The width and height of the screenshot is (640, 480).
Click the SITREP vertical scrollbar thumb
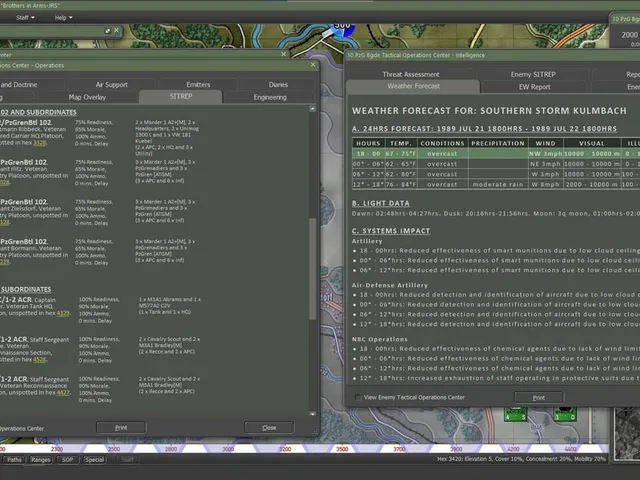point(312,269)
